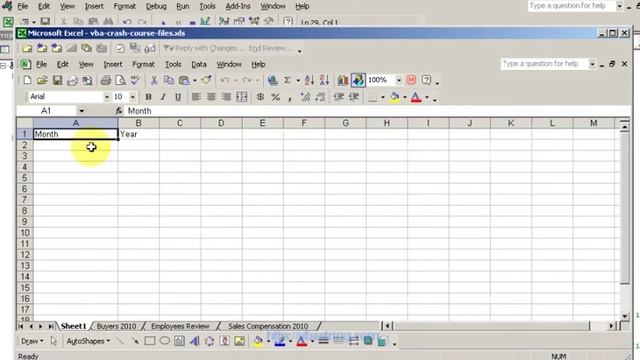Decrease cell indent
The image size is (640, 360).
coord(339,97)
